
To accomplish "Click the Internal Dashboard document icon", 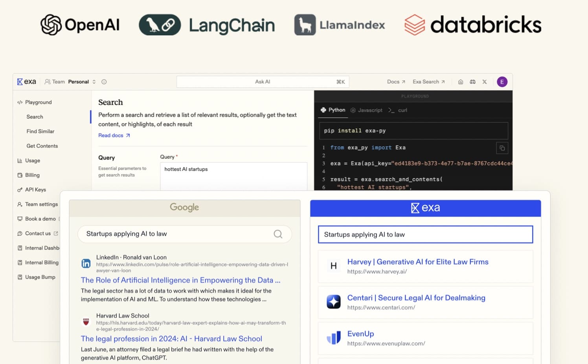I will [x=20, y=248].
